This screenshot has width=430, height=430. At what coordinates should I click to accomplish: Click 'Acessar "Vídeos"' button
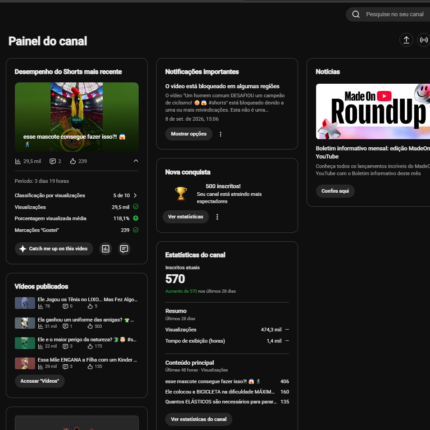[x=40, y=381]
